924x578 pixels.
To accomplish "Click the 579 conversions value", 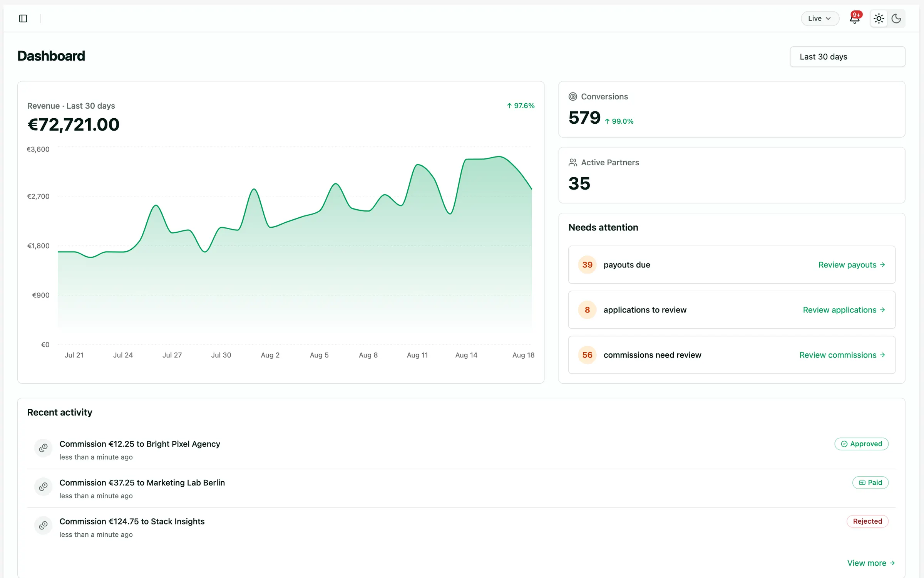I will [584, 118].
